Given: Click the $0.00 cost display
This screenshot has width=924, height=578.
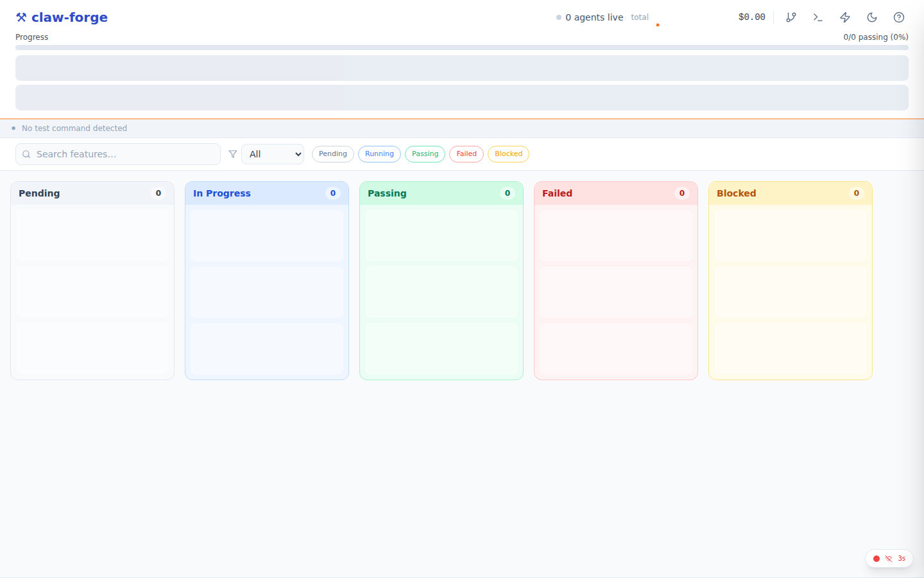Looking at the screenshot, I should [751, 17].
